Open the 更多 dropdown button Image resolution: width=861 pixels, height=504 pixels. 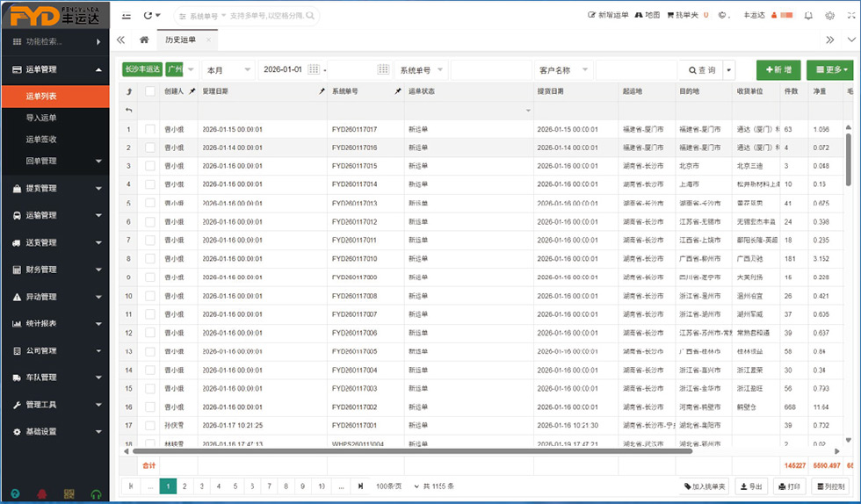click(x=828, y=69)
